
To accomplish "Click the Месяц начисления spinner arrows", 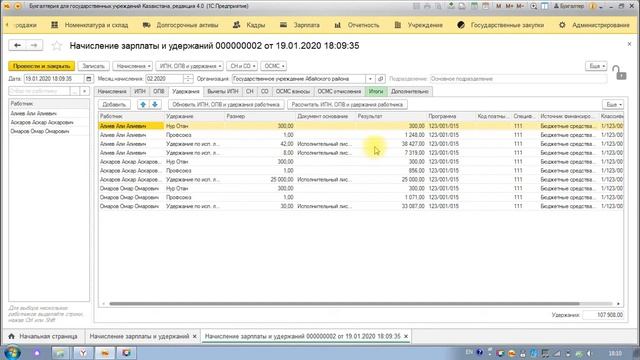I will (188, 79).
